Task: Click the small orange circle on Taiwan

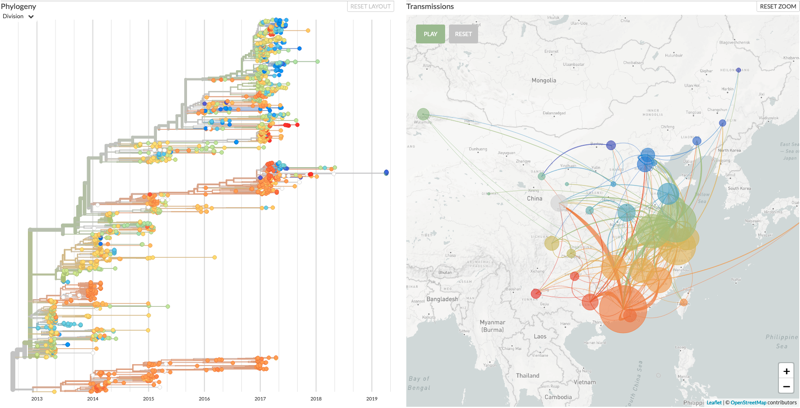Action: click(684, 302)
